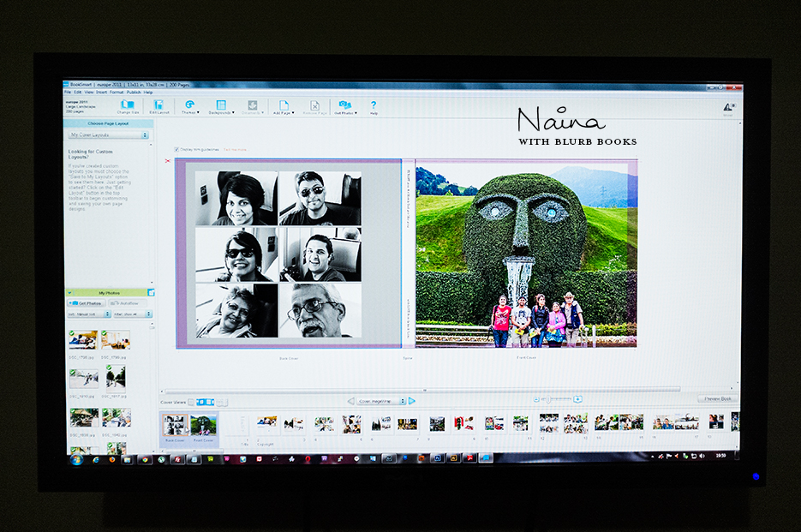The image size is (801, 532).
Task: Click the red scissors trim marker icon
Action: [x=168, y=161]
